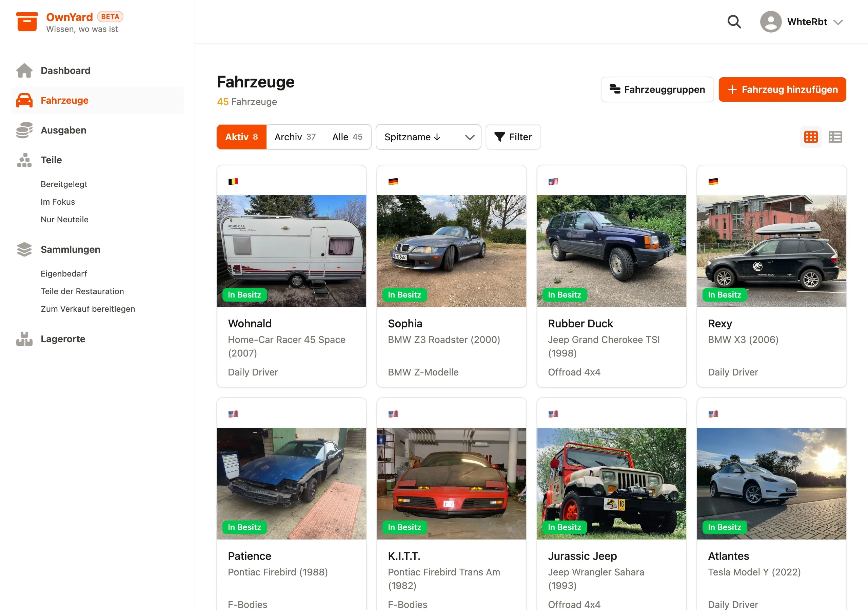
Task: Open Bereitgelegt under Teile
Action: [64, 184]
